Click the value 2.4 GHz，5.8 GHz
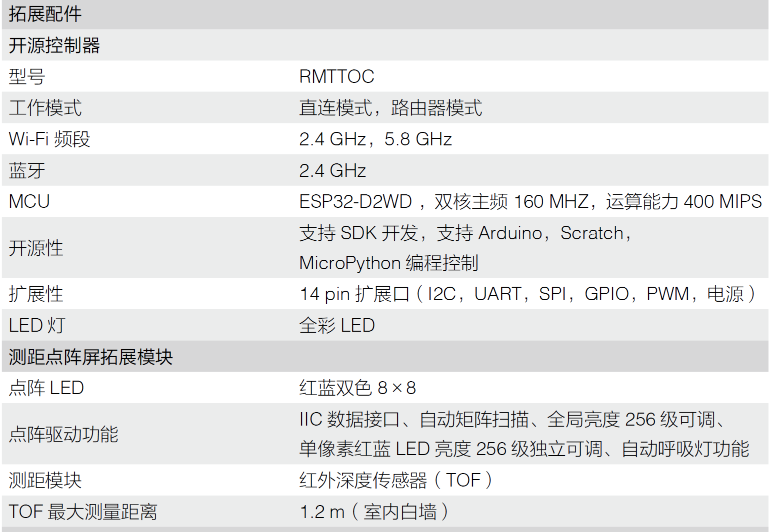This screenshot has width=771, height=532. click(x=375, y=139)
